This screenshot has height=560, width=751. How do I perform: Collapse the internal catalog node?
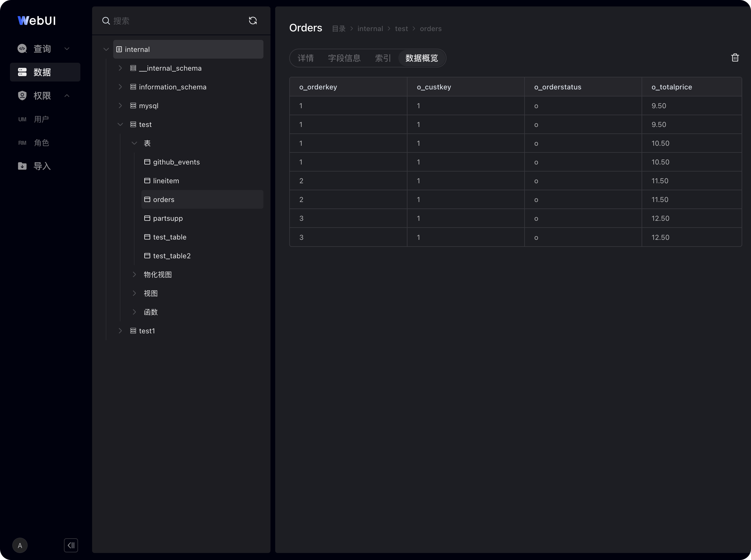[106, 49]
